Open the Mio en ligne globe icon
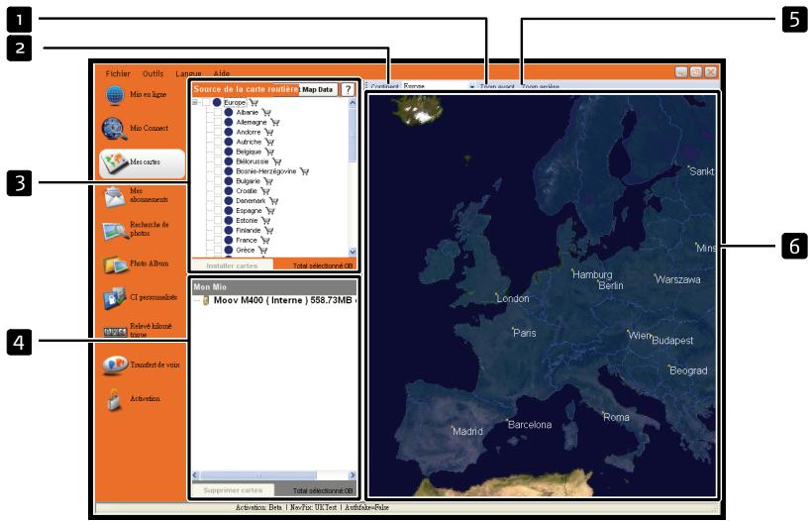Image resolution: width=812 pixels, height=521 pixels. point(115,95)
